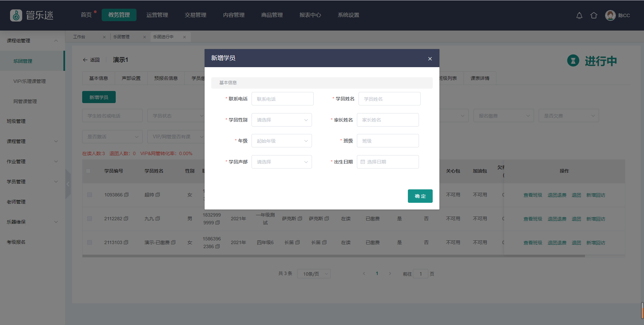Screen dimensions: 644x325
Task: Click the home icon in top bar
Action: (x=594, y=15)
